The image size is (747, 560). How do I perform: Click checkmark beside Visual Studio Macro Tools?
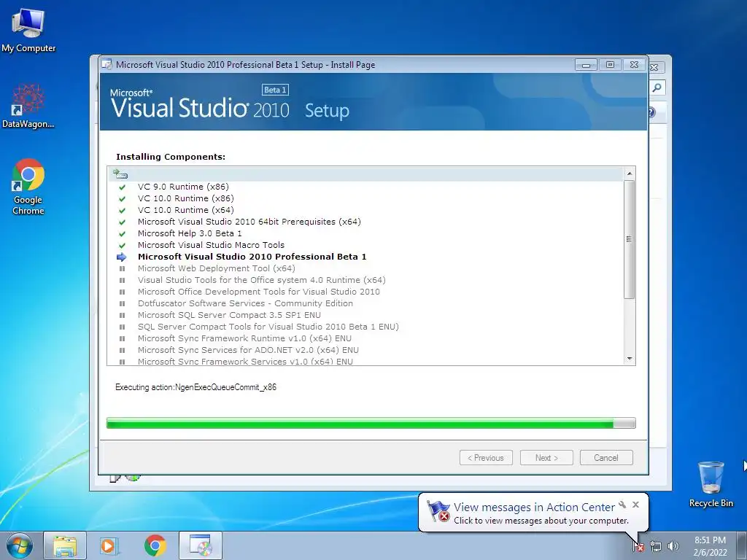pos(122,245)
